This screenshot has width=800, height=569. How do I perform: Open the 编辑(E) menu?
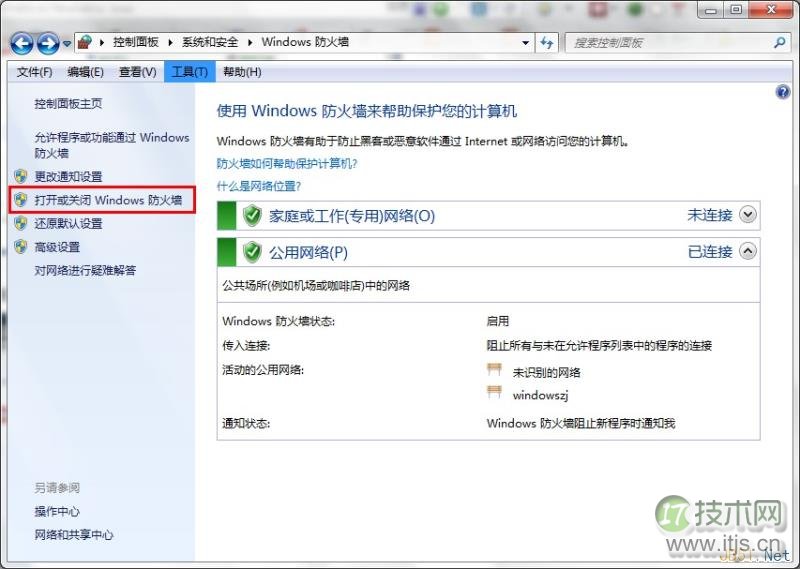pos(85,72)
